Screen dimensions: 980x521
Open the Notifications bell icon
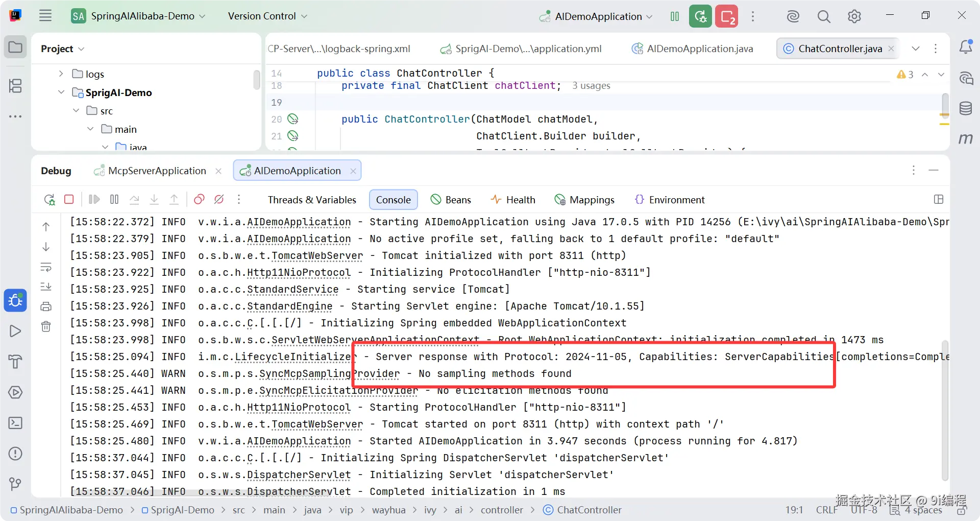pos(966,47)
